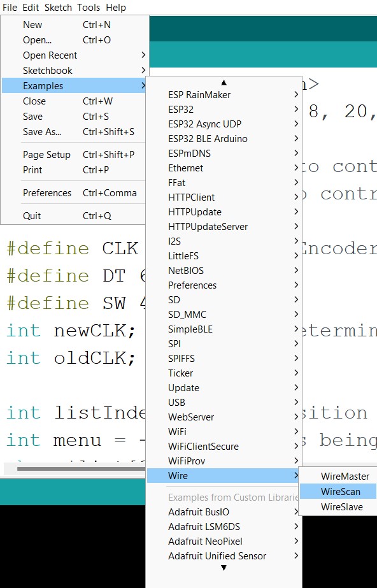
Task: Expand ESP32 BLE Arduino examples
Action: pos(224,139)
